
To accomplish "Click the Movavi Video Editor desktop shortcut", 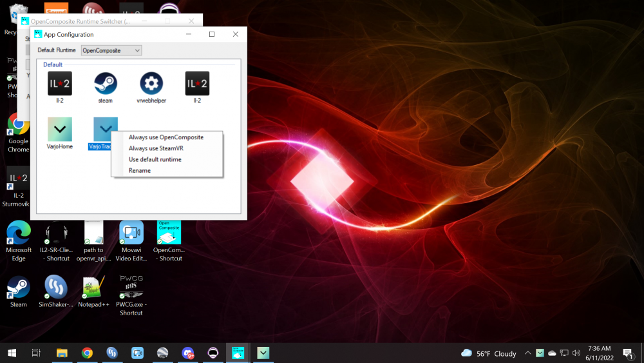I will 131,233.
